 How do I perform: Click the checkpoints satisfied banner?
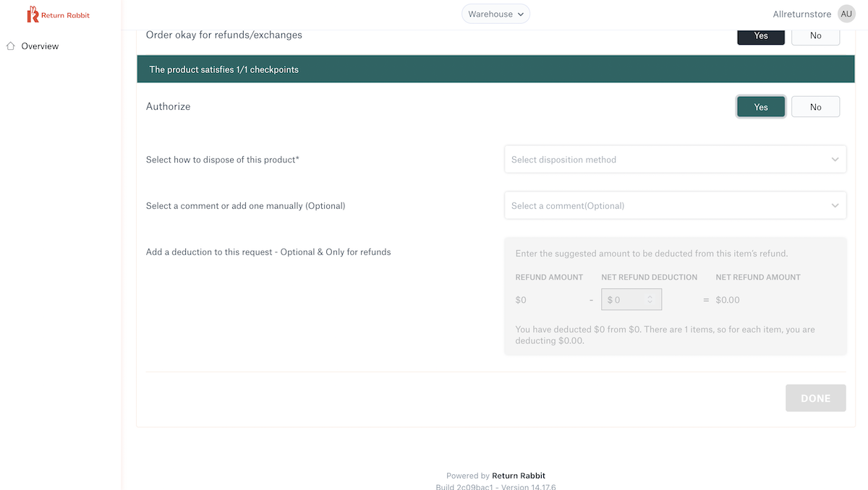495,69
